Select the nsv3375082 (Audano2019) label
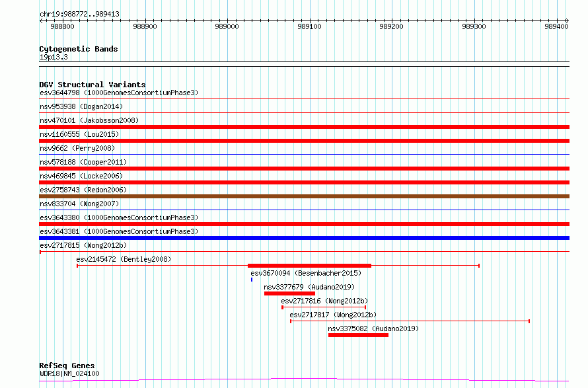588x388 pixels. [373, 329]
